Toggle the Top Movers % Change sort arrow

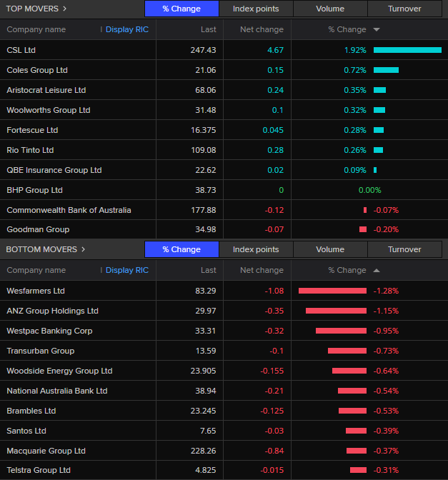[377, 30]
